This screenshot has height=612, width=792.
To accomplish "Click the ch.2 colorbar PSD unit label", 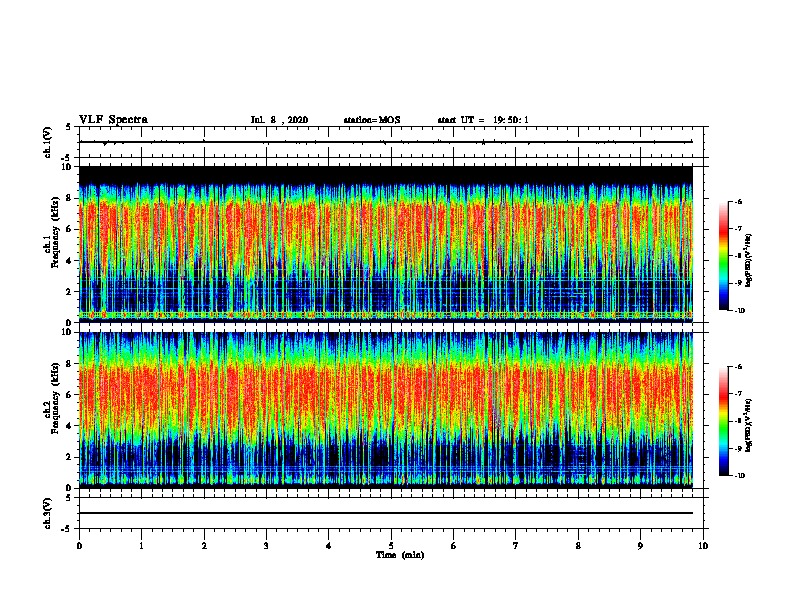I will pyautogui.click(x=749, y=425).
